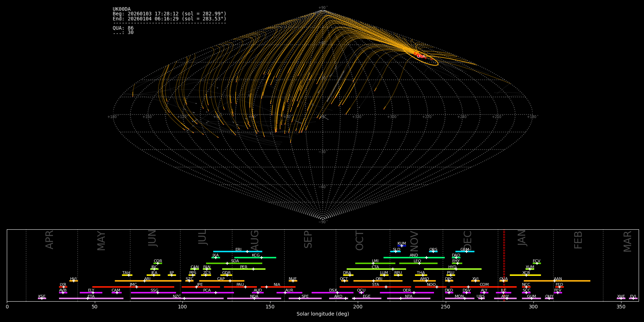Select the CAP orange shower bar
The image size is (644, 322).
point(222,281)
